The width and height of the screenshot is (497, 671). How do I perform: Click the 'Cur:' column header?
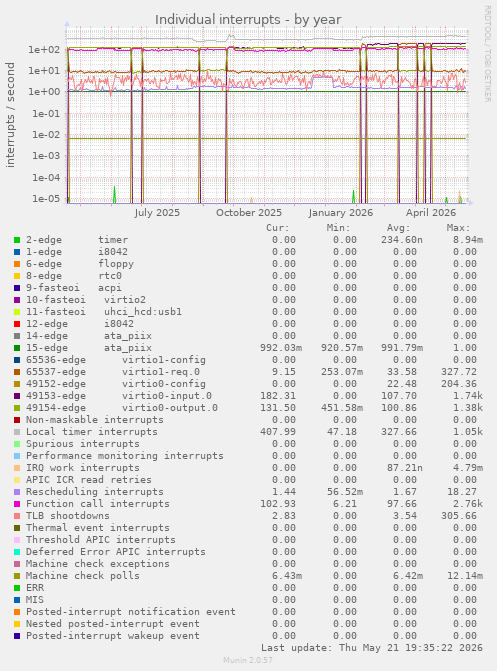point(278,228)
